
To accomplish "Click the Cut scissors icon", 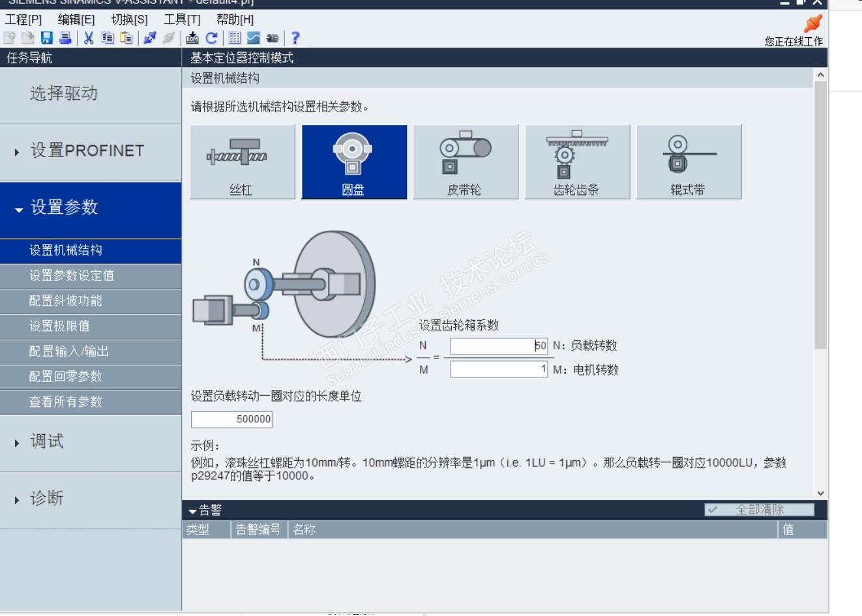I will coord(89,38).
